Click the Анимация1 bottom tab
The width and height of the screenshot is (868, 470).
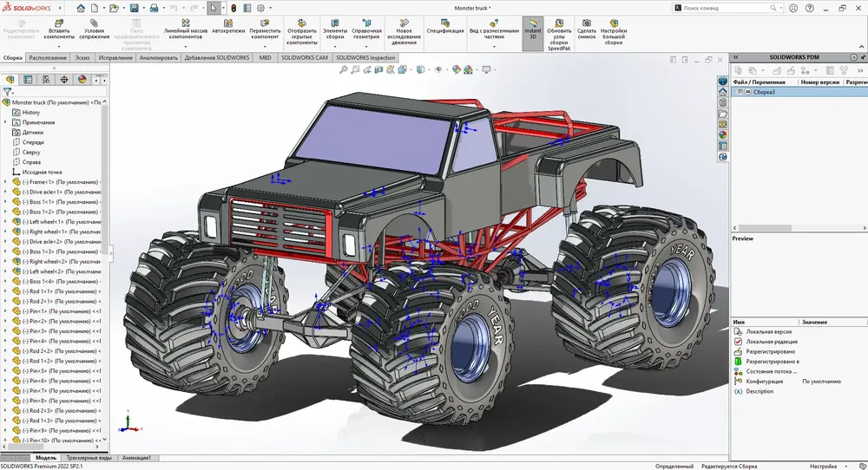[x=136, y=458]
